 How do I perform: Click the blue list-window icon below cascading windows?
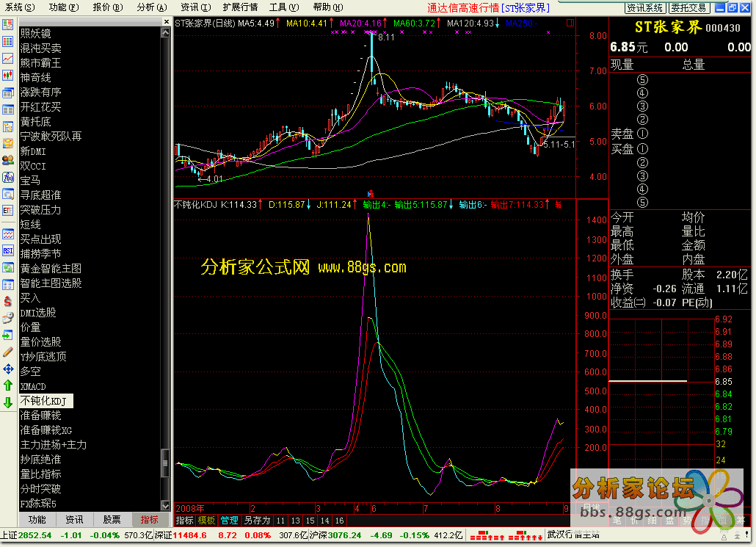coord(8,109)
